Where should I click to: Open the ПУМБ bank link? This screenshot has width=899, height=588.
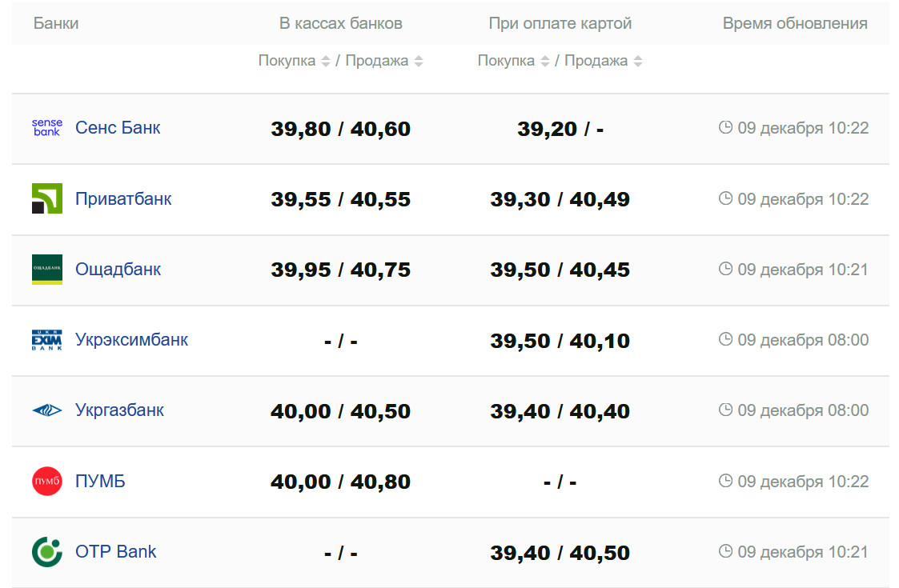point(100,482)
